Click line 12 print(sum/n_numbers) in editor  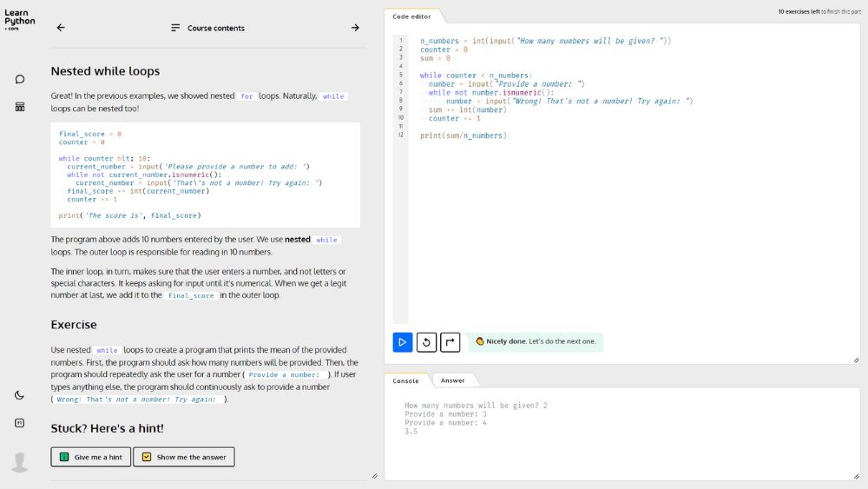coord(463,135)
